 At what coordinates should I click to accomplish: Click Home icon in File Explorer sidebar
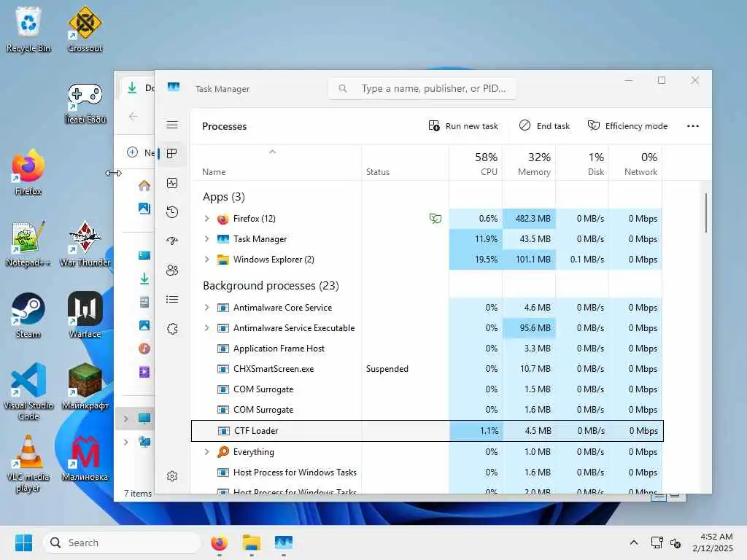pos(144,186)
